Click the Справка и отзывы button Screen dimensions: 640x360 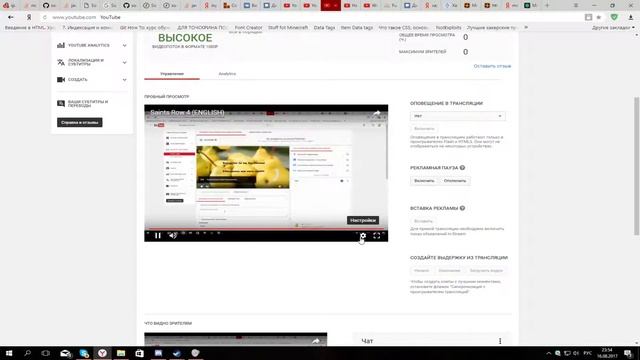(x=80, y=122)
